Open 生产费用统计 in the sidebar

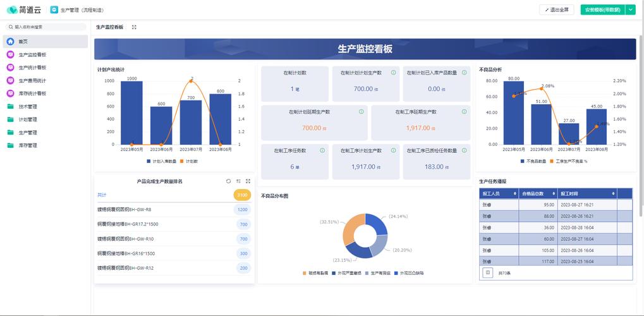point(46,80)
